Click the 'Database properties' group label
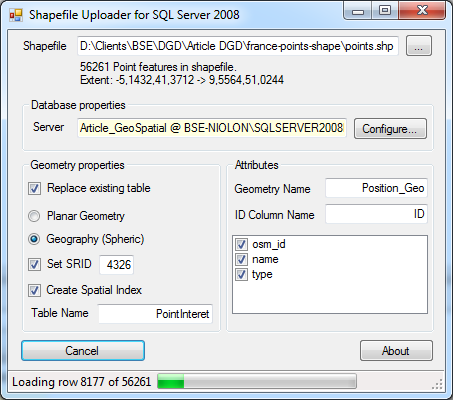The width and height of the screenshot is (453, 400). coord(78,105)
